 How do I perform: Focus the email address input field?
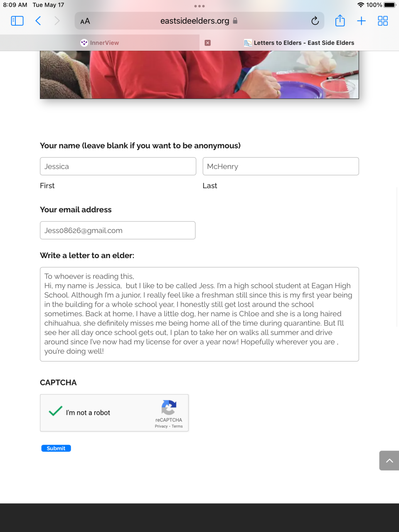tap(118, 230)
